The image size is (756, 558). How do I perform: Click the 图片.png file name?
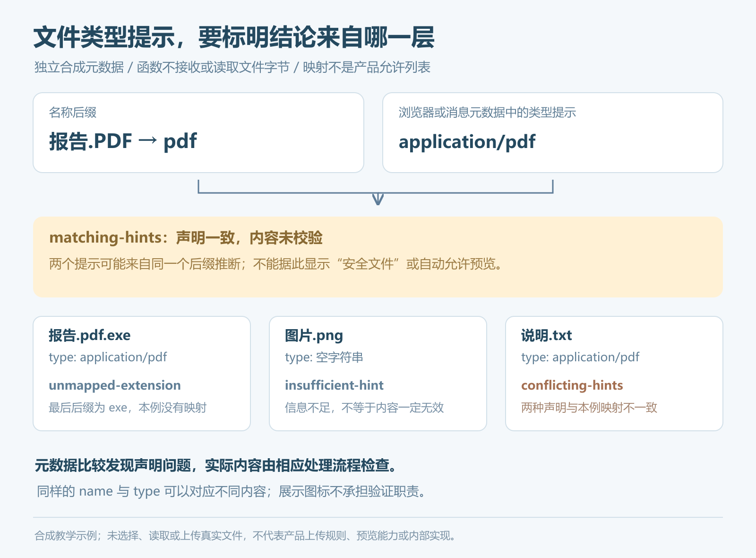click(x=314, y=336)
